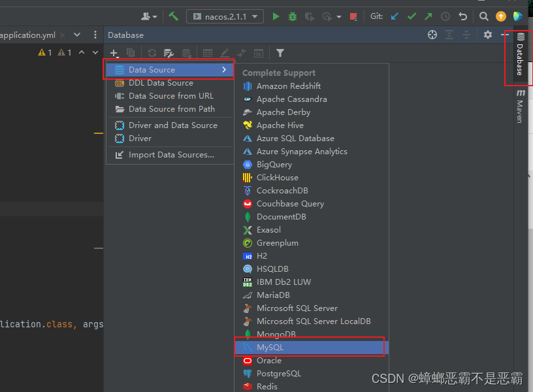Screen dimensions: 533x392
Task: Choose DDL Data Source menu entry
Action: point(170,83)
